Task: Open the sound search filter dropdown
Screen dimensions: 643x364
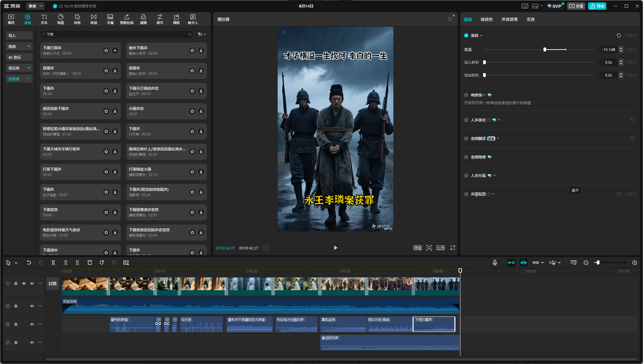Action: point(202,34)
